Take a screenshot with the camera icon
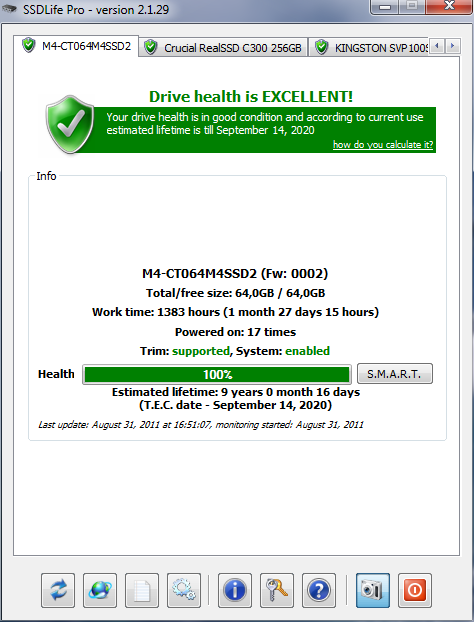This screenshot has width=474, height=622. click(373, 590)
